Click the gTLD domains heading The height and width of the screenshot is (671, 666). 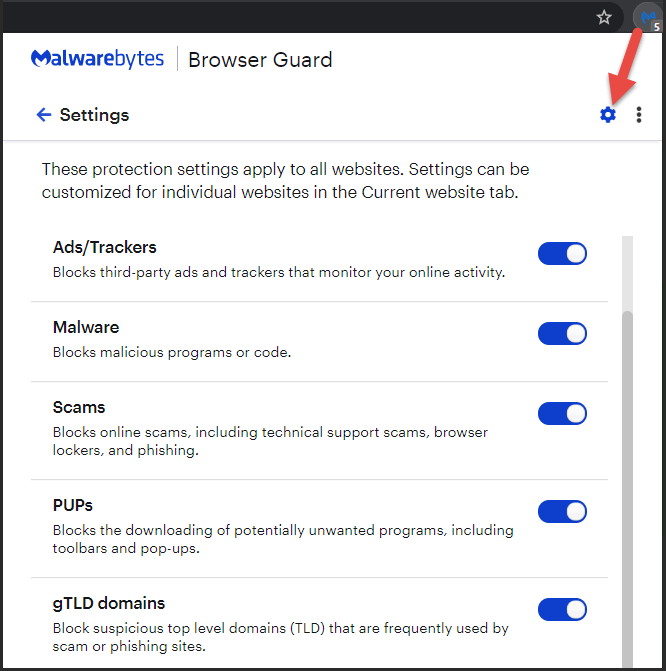click(109, 603)
